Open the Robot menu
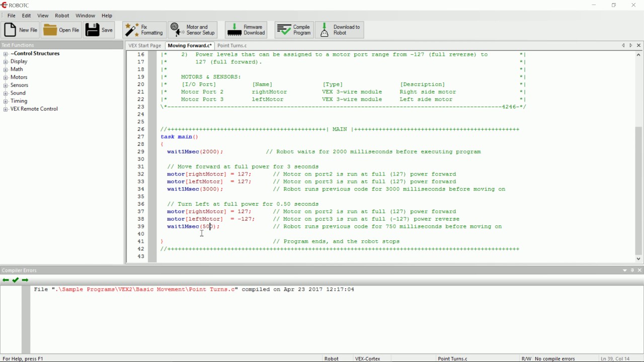The height and width of the screenshot is (362, 644). pyautogui.click(x=62, y=16)
